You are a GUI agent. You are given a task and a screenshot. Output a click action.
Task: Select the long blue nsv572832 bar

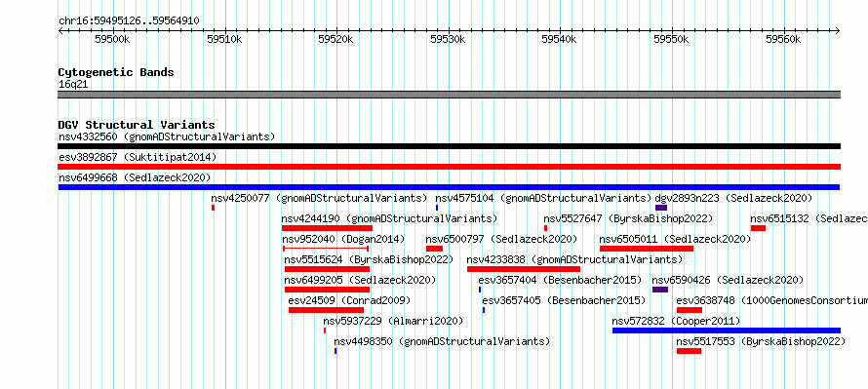(727, 331)
